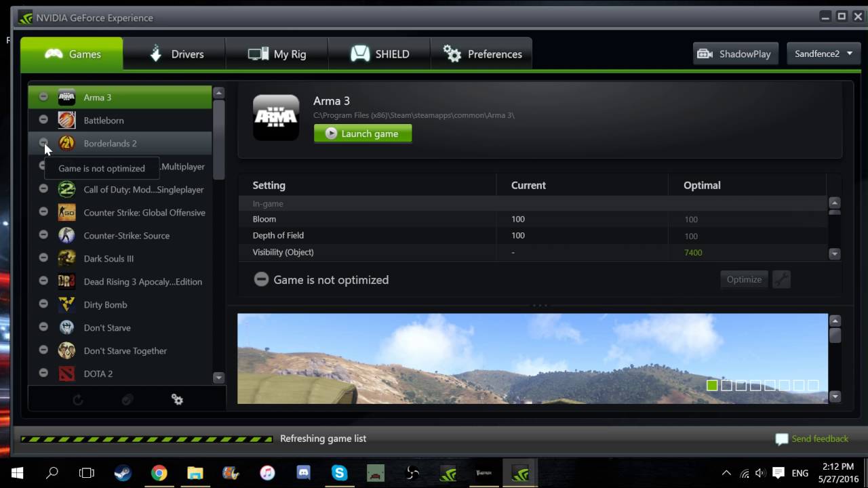Viewport: 868px width, 488px height.
Task: Click the Send feedback link
Action: click(x=812, y=439)
